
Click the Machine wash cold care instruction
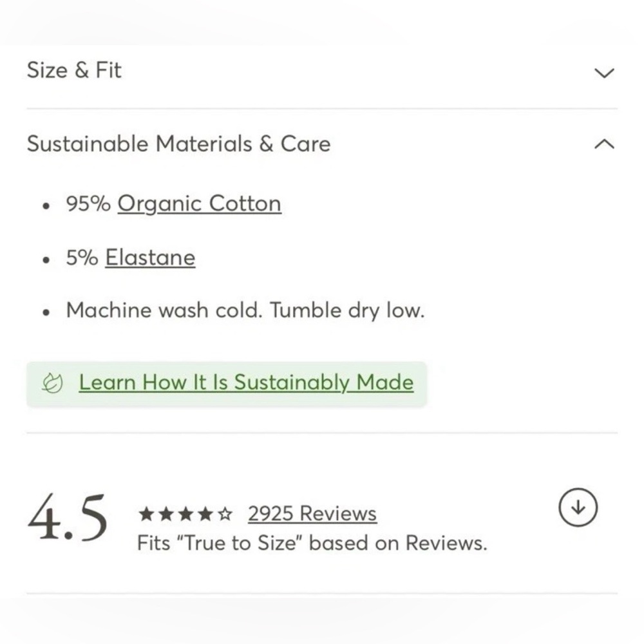click(245, 310)
